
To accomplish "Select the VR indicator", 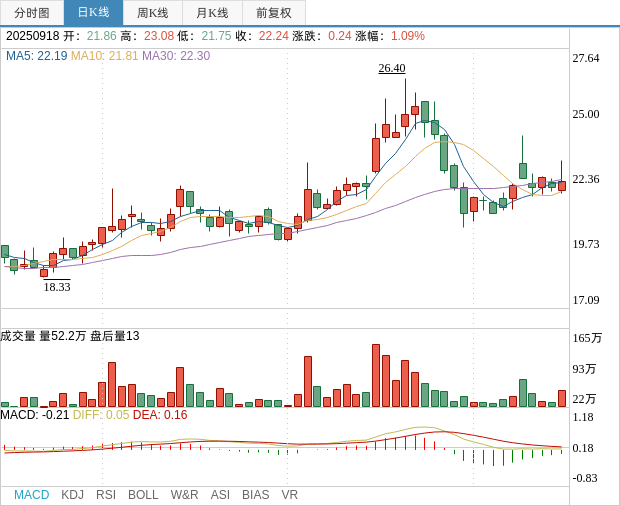I will (289, 495).
